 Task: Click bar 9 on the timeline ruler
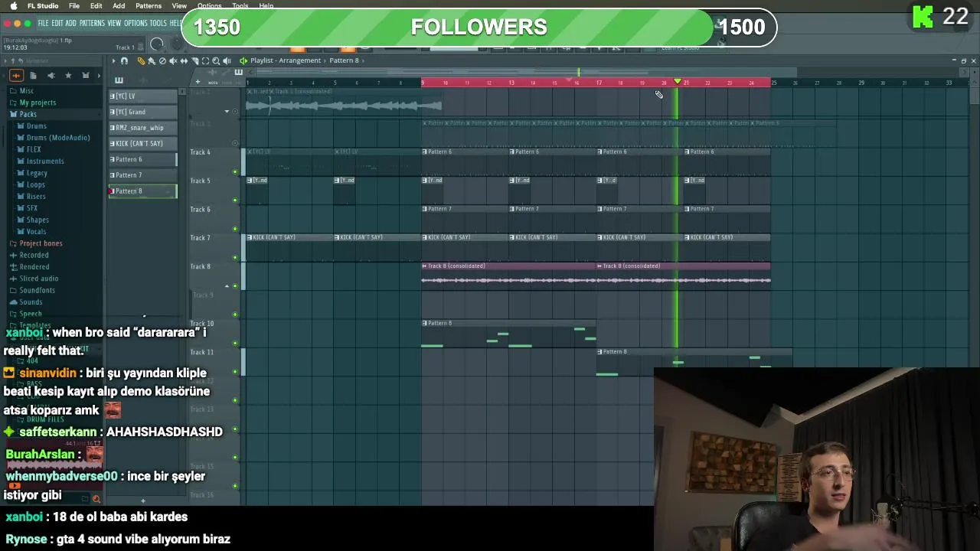423,83
